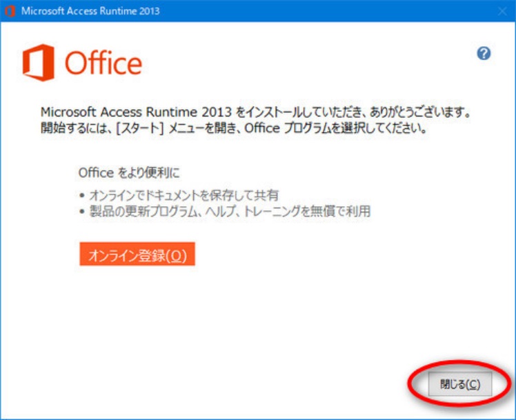Click the 閉じる(C) button
The height and width of the screenshot is (420, 516).
click(460, 384)
